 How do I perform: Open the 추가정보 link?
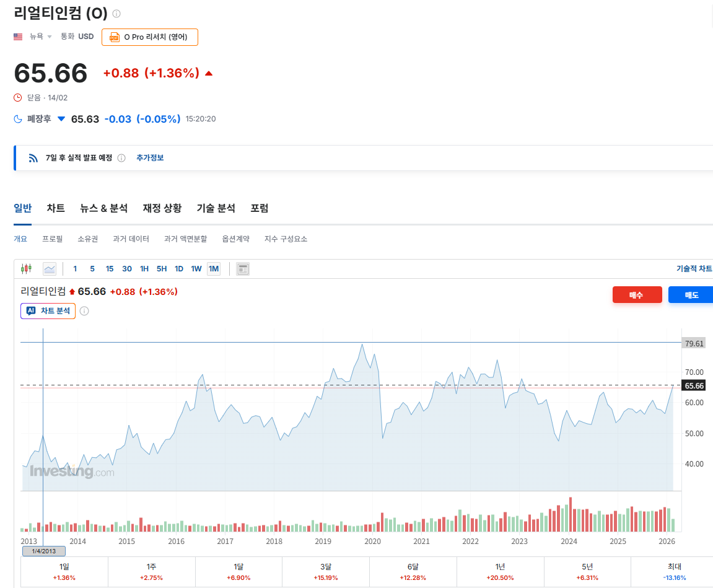tap(150, 158)
